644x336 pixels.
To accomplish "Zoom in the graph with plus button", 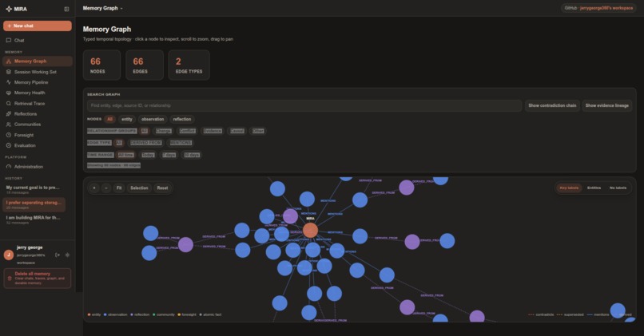I will click(94, 188).
